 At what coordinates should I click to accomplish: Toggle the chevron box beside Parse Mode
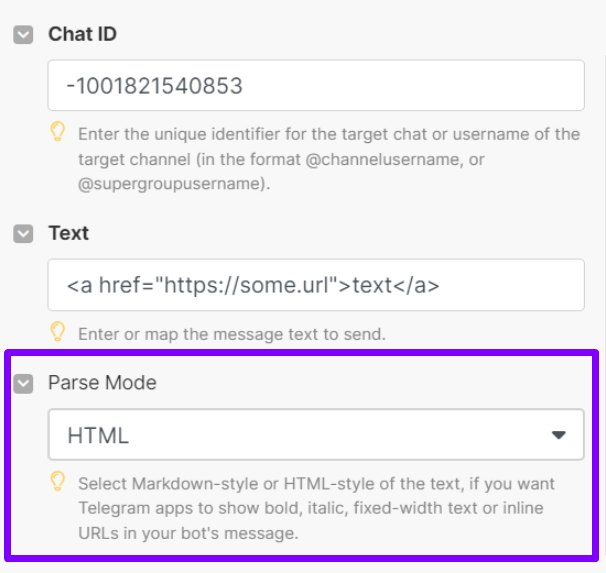23,384
